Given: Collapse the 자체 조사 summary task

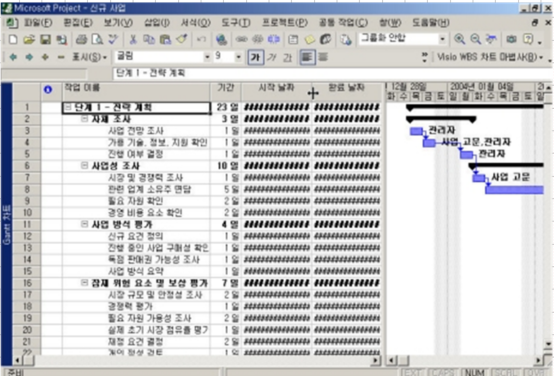Looking at the screenshot, I should [84, 119].
